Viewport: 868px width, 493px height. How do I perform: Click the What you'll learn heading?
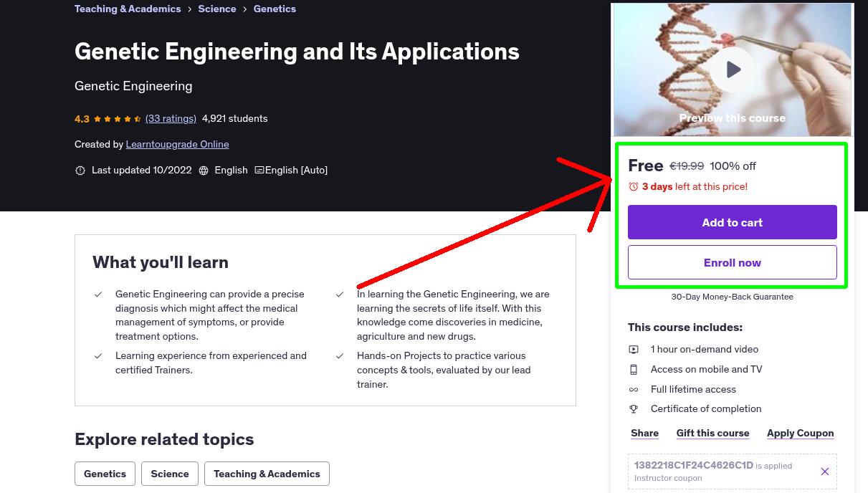pos(161,262)
